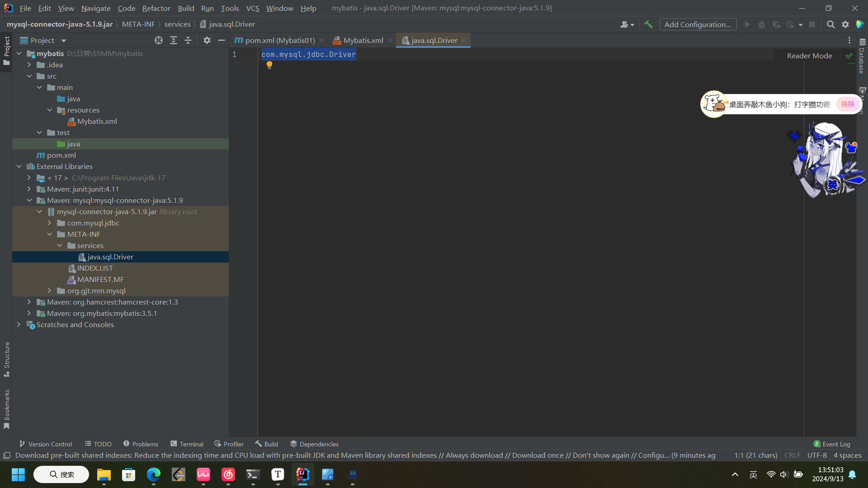This screenshot has width=868, height=488.
Task: Click the Build Project hammer icon
Action: coord(648,24)
